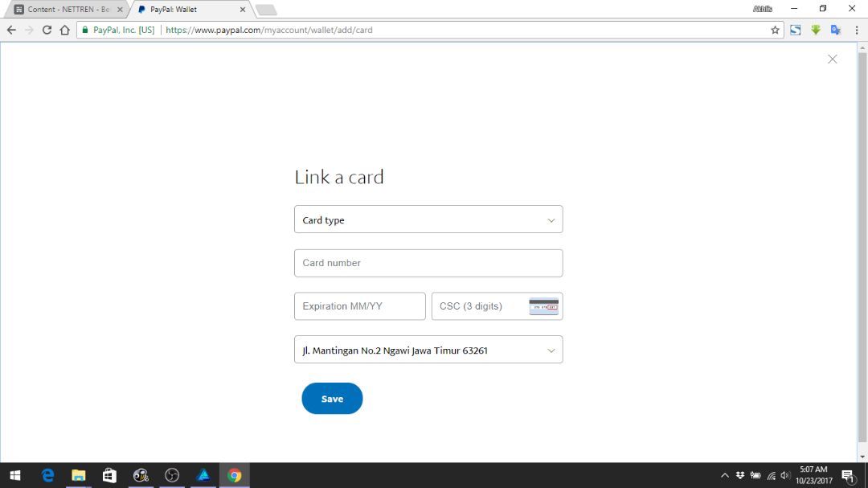Focus the Card number field
Viewport: 868px width, 488px height.
[428, 263]
